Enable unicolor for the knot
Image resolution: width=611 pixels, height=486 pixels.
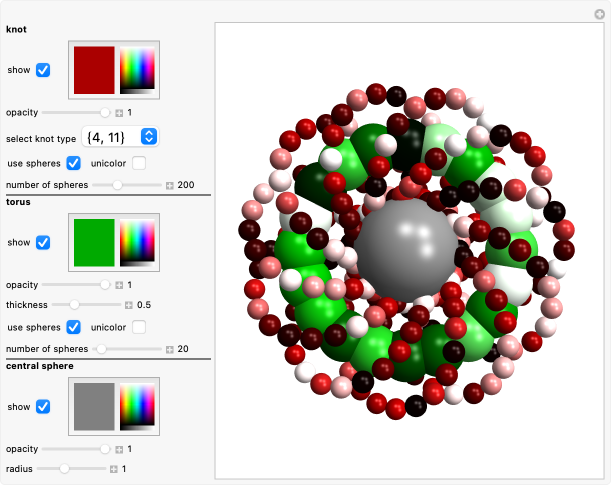pyautogui.click(x=139, y=163)
